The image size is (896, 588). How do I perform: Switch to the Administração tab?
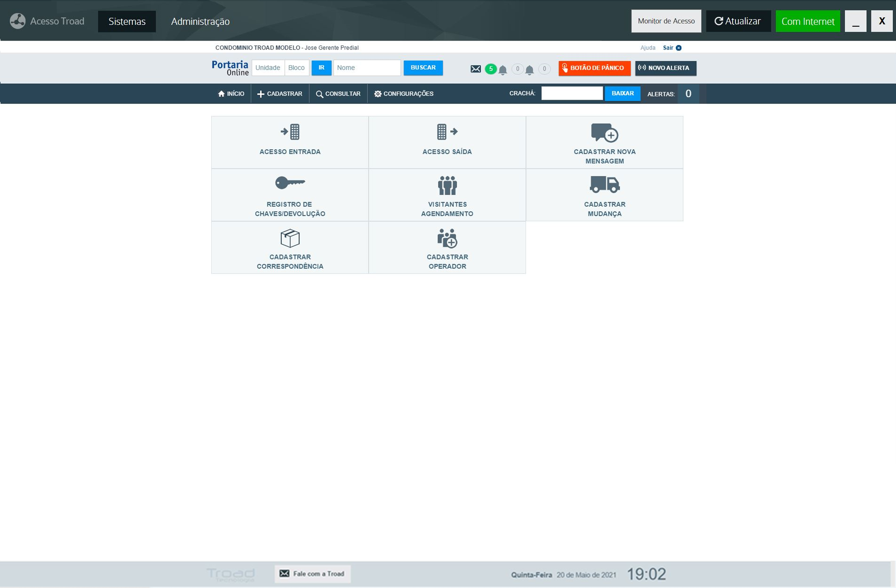[200, 21]
